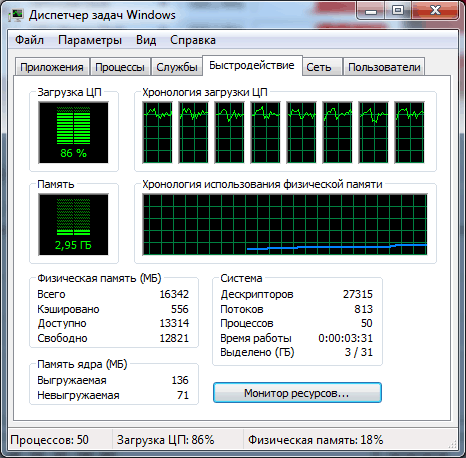Click the Время работы value 0:00:03:31

tap(345, 338)
